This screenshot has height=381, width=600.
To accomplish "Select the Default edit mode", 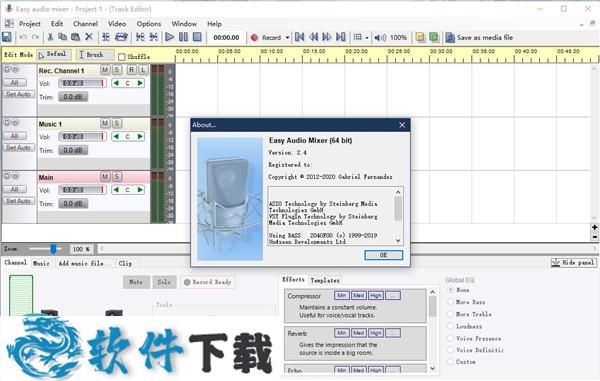I will pos(54,55).
